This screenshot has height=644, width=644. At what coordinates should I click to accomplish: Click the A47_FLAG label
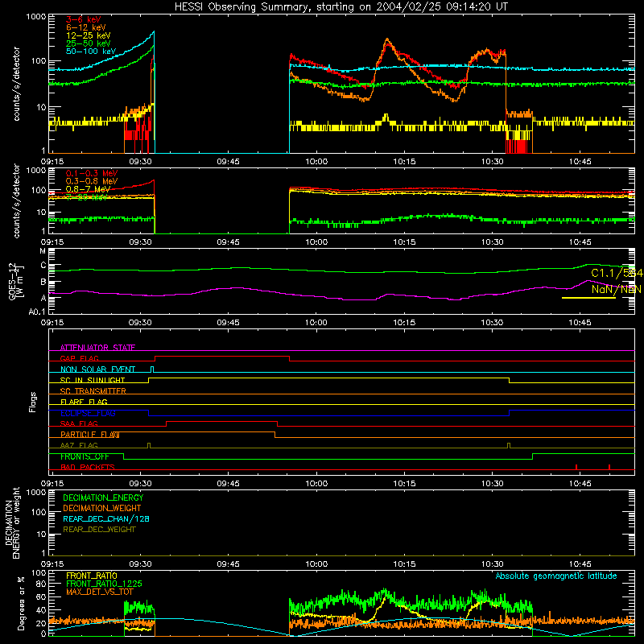(x=79, y=445)
